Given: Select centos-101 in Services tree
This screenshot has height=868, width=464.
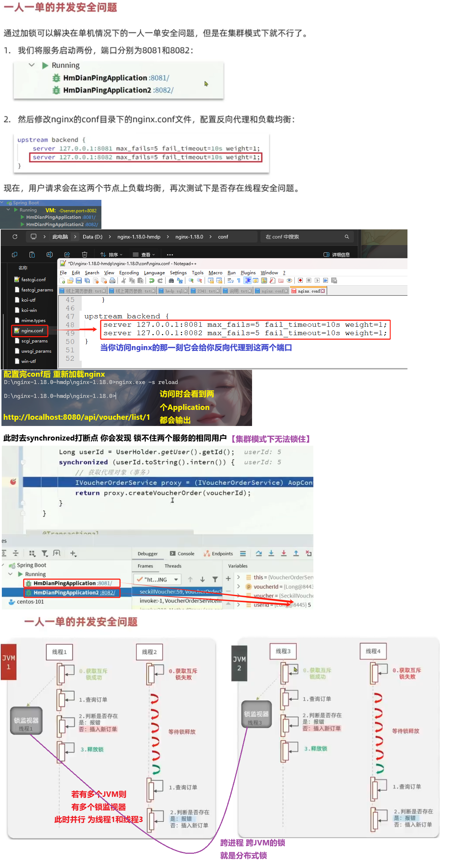Looking at the screenshot, I should click(x=26, y=602).
